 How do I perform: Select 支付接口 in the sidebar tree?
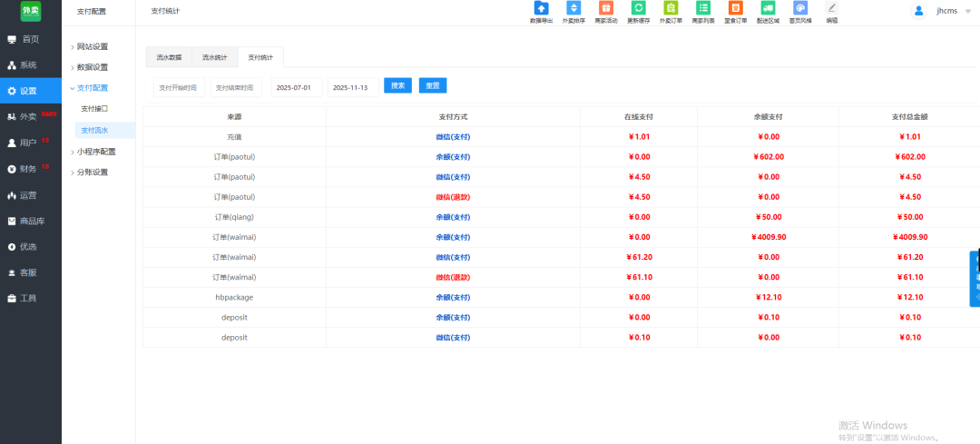coord(94,109)
